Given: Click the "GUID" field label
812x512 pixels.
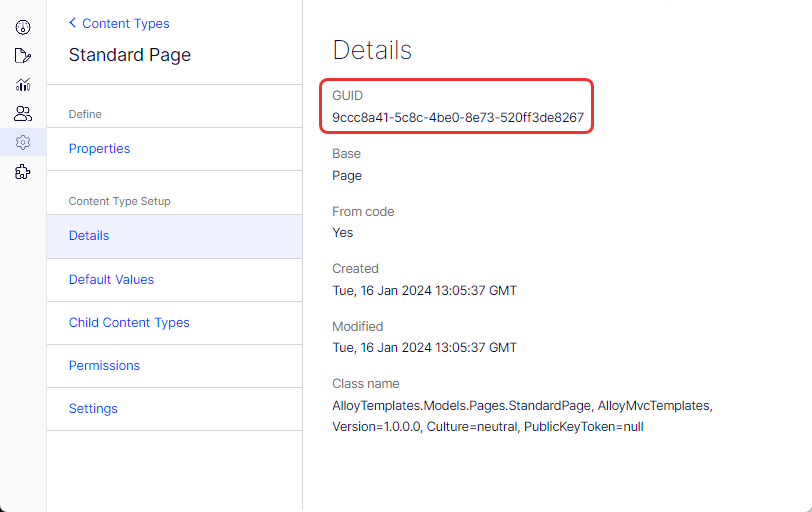Looking at the screenshot, I should click(347, 96).
